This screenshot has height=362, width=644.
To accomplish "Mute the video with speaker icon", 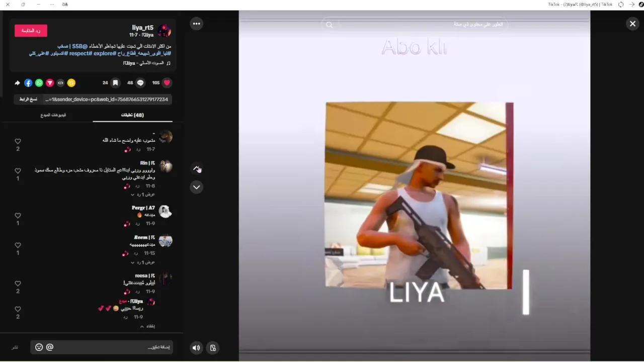I will [x=196, y=347].
